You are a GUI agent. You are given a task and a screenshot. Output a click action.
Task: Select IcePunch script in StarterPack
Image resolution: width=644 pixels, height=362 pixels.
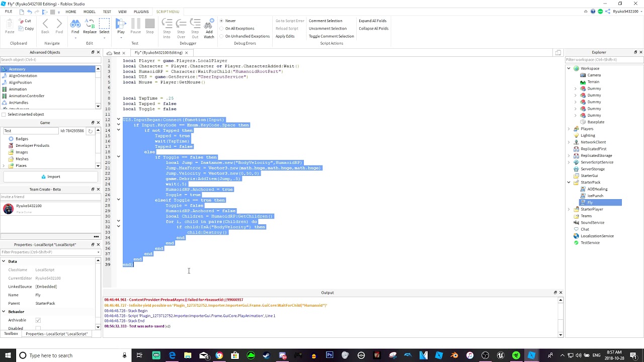click(595, 196)
